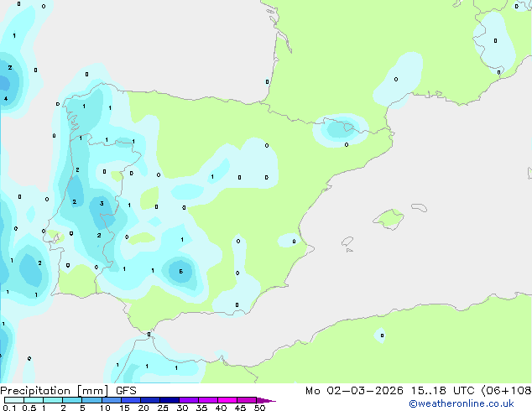Select the 40–45 mm legend color box
Image resolution: width=532 pixels, height=411 pixels.
tap(227, 400)
